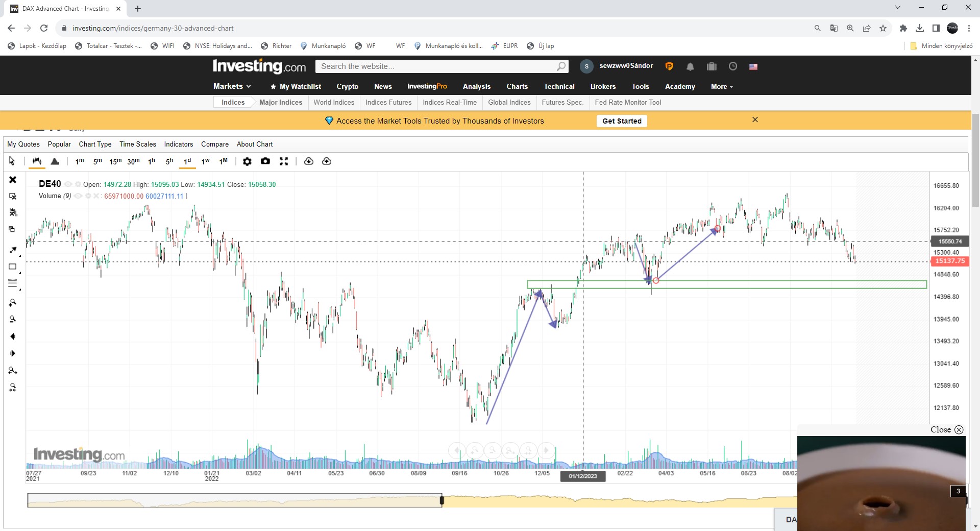Open the notifications bell
Viewport: 980px width, 531px height.
click(690, 66)
